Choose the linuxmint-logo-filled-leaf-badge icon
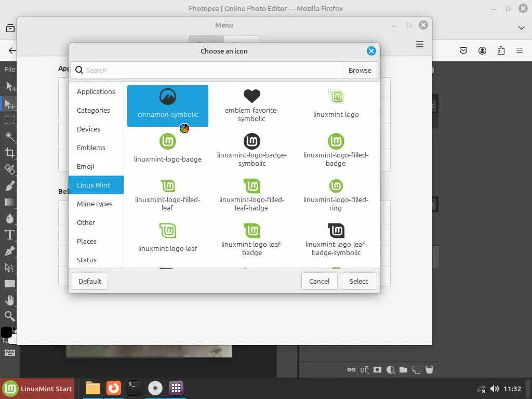This screenshot has height=399, width=532. point(251,195)
